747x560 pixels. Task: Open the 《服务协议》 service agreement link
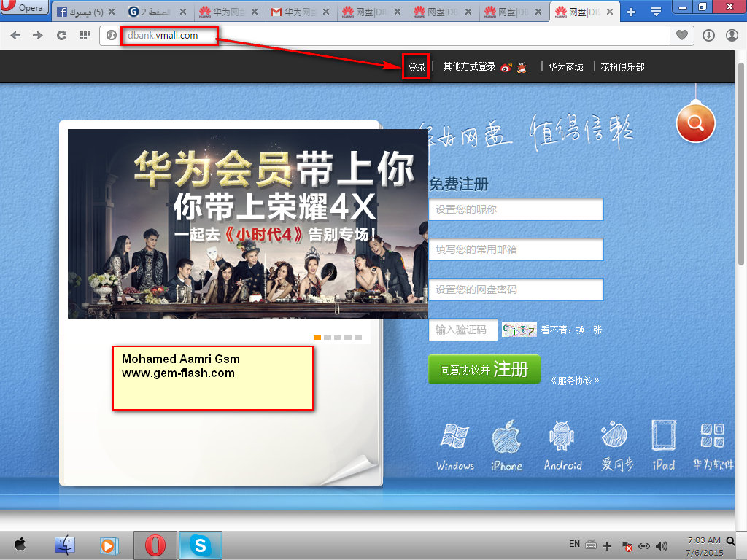pyautogui.click(x=575, y=381)
